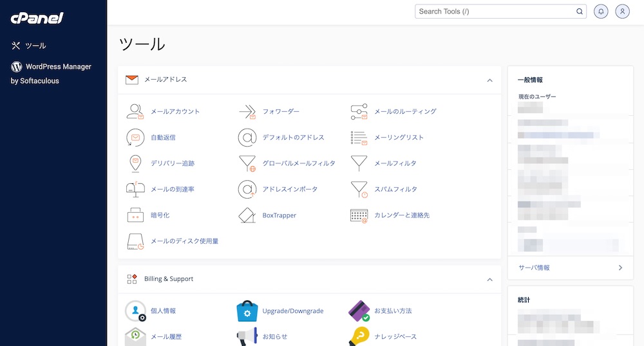Open the 暗号化 icon
The width and height of the screenshot is (644, 346).
(135, 215)
